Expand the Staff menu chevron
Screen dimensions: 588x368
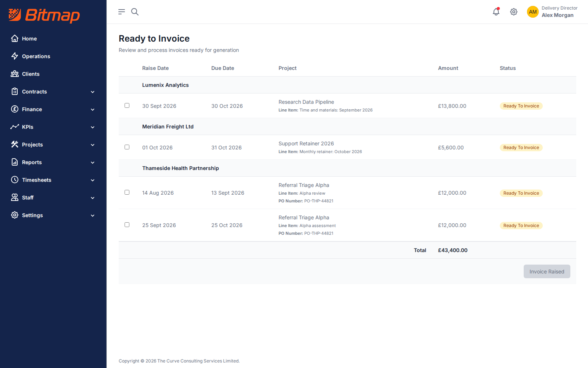pyautogui.click(x=93, y=198)
